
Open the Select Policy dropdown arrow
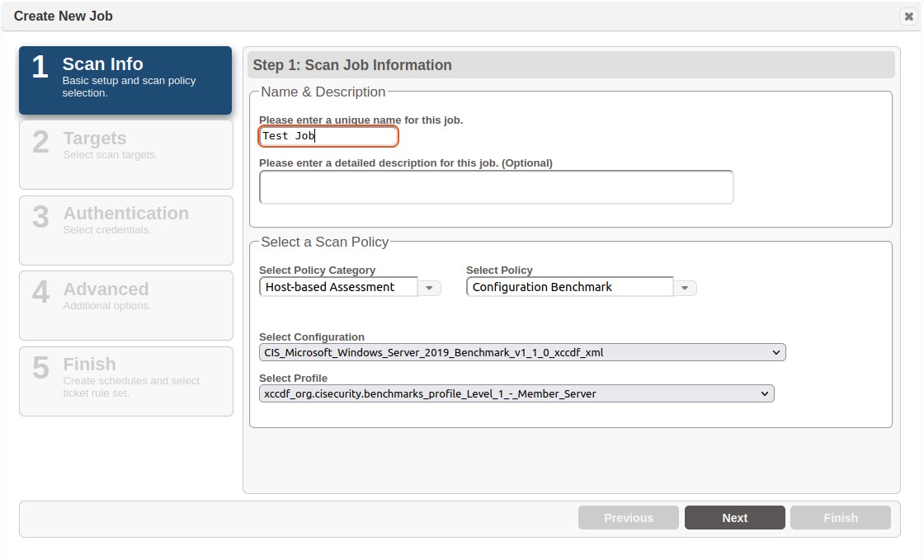point(685,288)
